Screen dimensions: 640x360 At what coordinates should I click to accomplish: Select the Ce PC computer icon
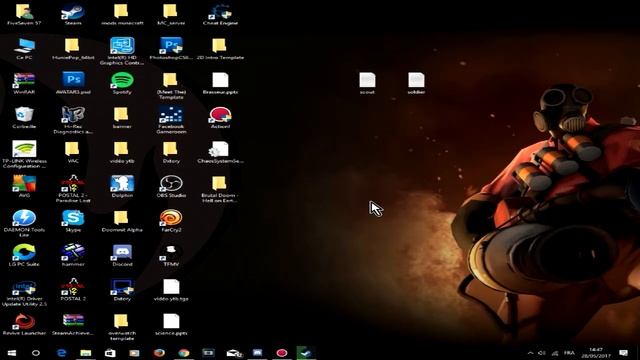click(x=24, y=49)
